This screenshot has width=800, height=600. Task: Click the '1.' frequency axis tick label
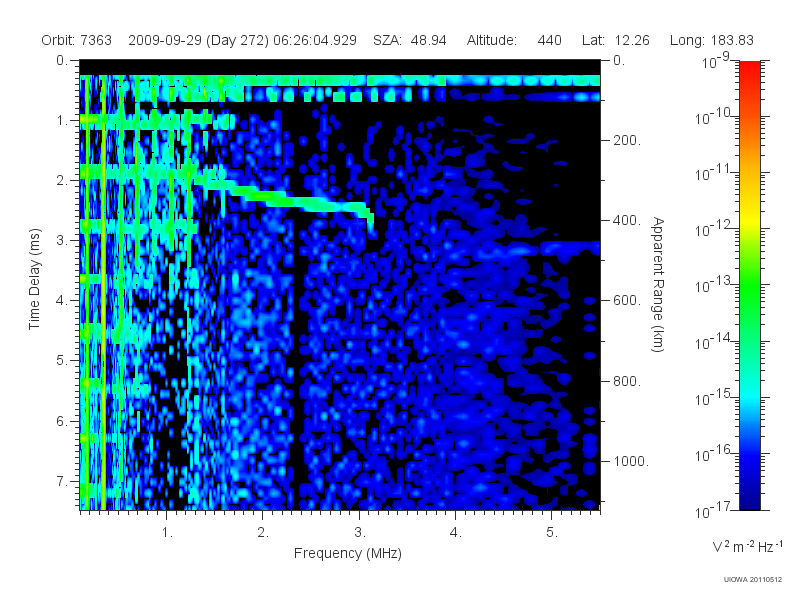[x=167, y=533]
